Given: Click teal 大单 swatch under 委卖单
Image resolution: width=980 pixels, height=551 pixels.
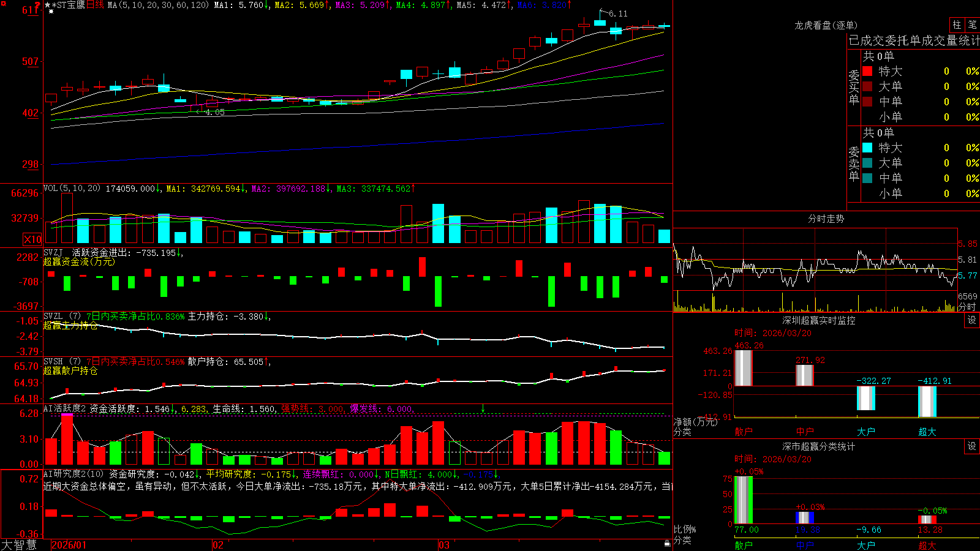Looking at the screenshot, I should [x=867, y=163].
